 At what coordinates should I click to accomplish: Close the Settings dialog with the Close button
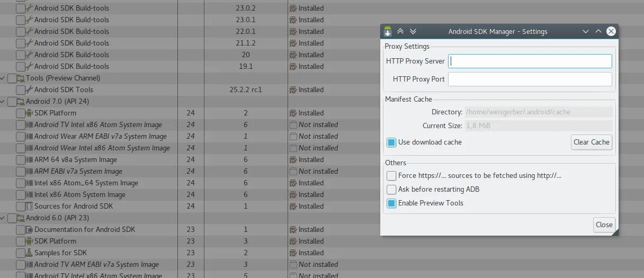pos(604,225)
